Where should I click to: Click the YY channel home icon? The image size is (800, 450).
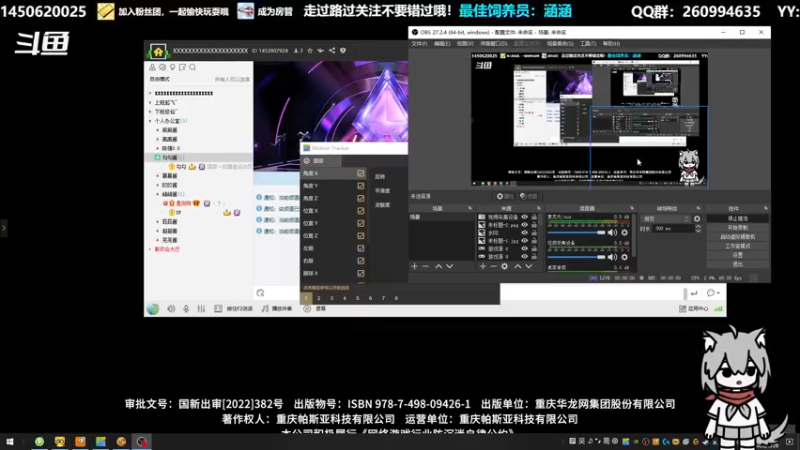[158, 51]
